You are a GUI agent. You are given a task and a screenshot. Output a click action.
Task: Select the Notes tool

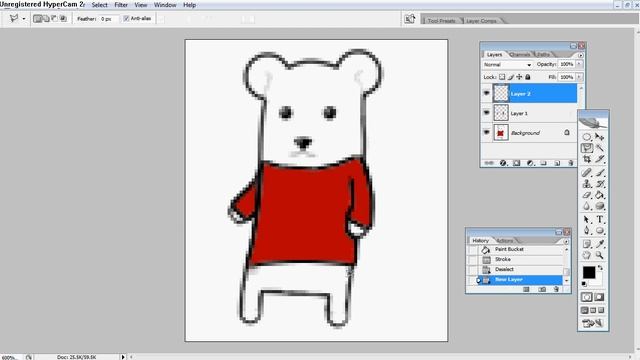pyautogui.click(x=587, y=244)
